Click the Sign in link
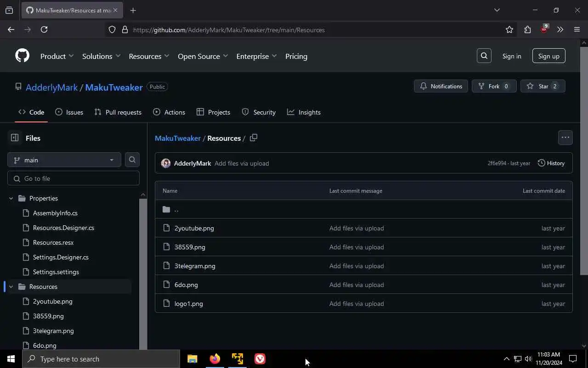 (x=511, y=56)
